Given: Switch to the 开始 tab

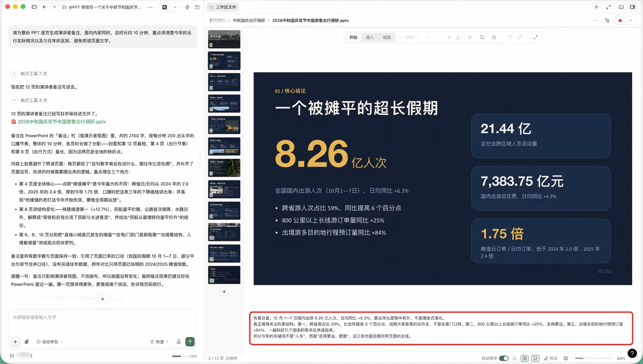Looking at the screenshot, I should (353, 38).
